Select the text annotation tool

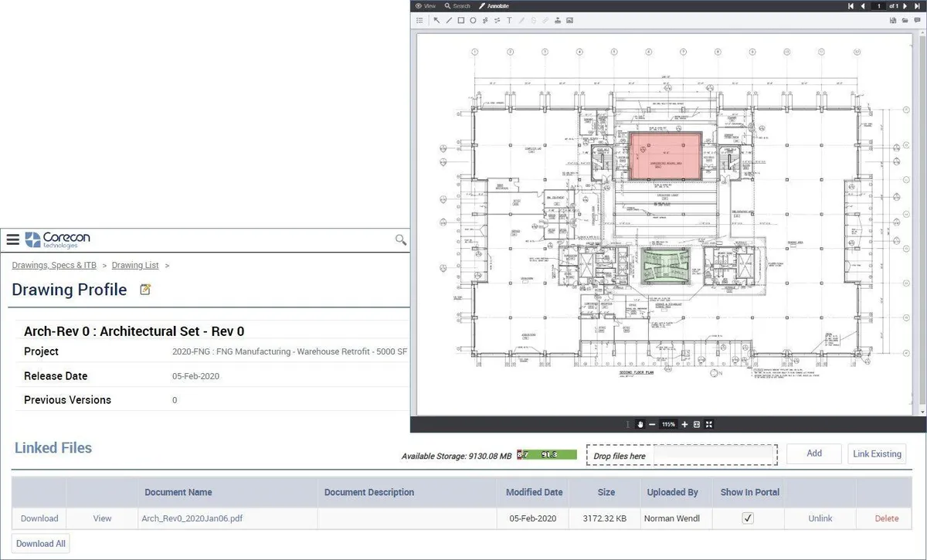(x=509, y=20)
